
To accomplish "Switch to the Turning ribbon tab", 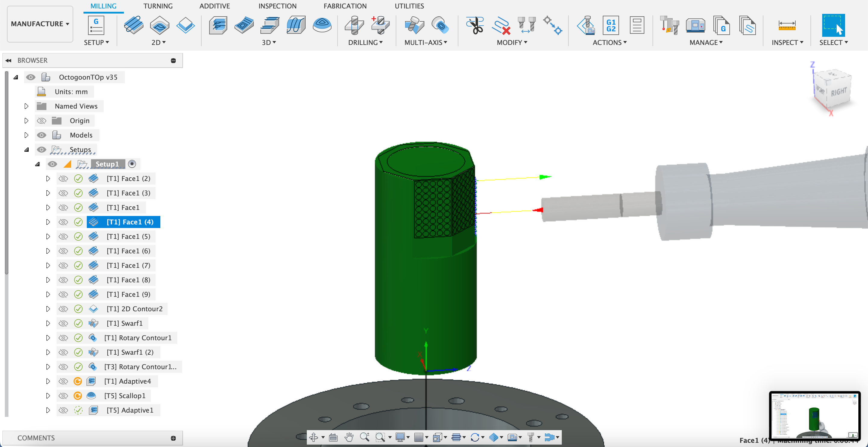I will pos(157,7).
